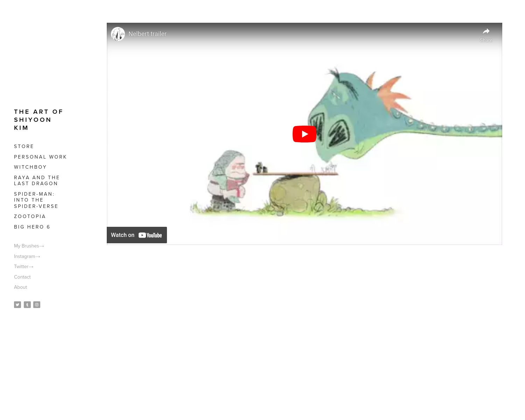View the Big Hero 6 page
Screen dimensions: 525x420
pyautogui.click(x=32, y=227)
